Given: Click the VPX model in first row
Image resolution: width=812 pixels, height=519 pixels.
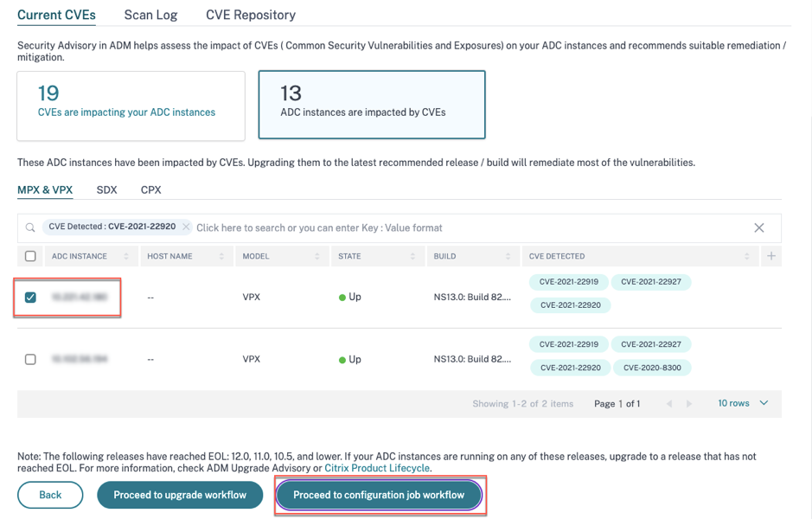Looking at the screenshot, I should click(x=251, y=297).
